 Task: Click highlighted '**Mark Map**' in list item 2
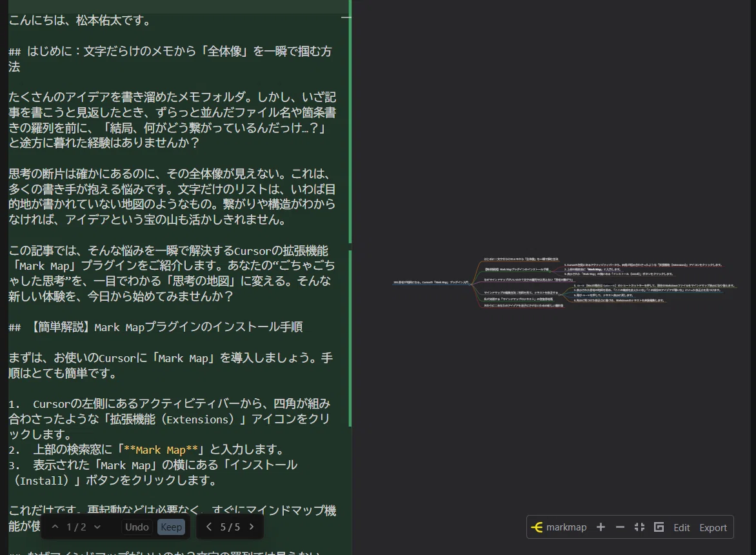(x=161, y=449)
